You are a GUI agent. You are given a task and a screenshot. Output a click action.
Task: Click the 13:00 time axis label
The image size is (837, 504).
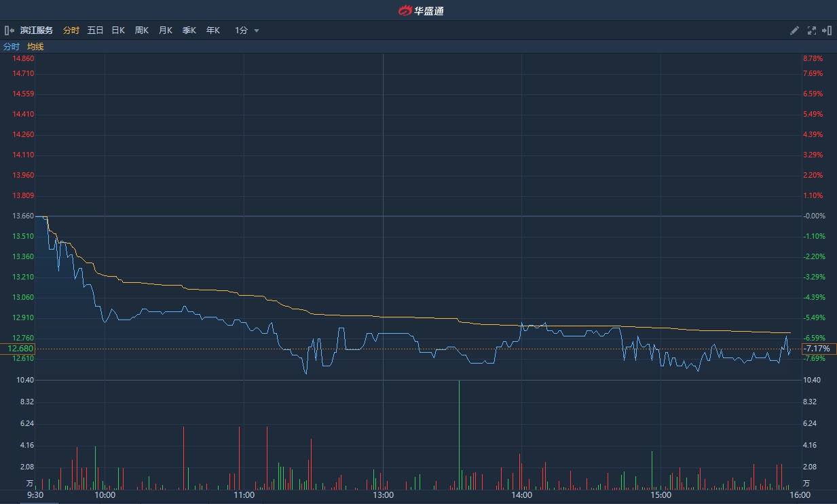point(384,495)
